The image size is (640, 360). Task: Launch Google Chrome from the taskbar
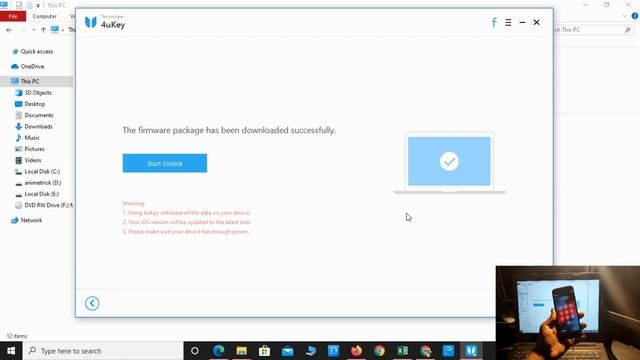[379, 351]
